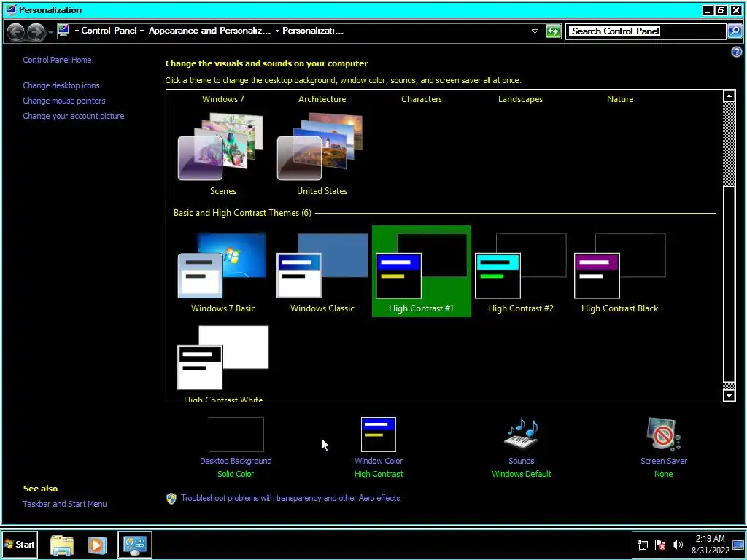
Task: Open Change your account picture link
Action: click(74, 116)
